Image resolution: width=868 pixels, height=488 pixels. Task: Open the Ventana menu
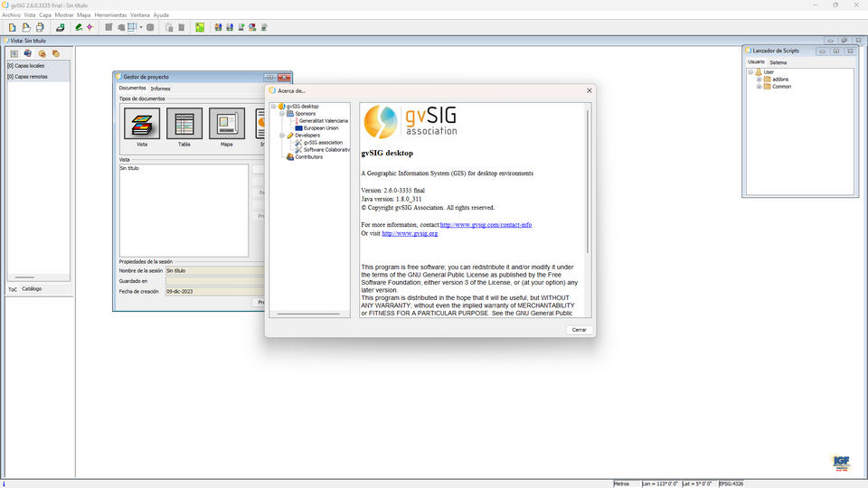pos(140,15)
